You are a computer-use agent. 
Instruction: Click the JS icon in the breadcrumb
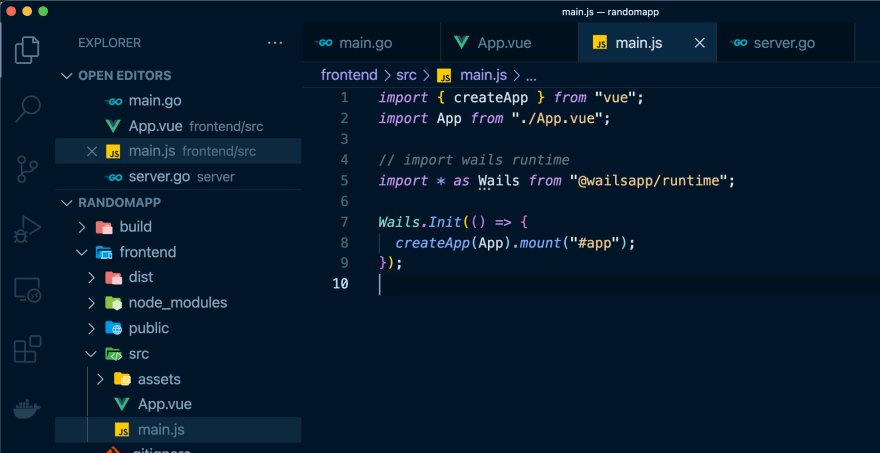(444, 76)
